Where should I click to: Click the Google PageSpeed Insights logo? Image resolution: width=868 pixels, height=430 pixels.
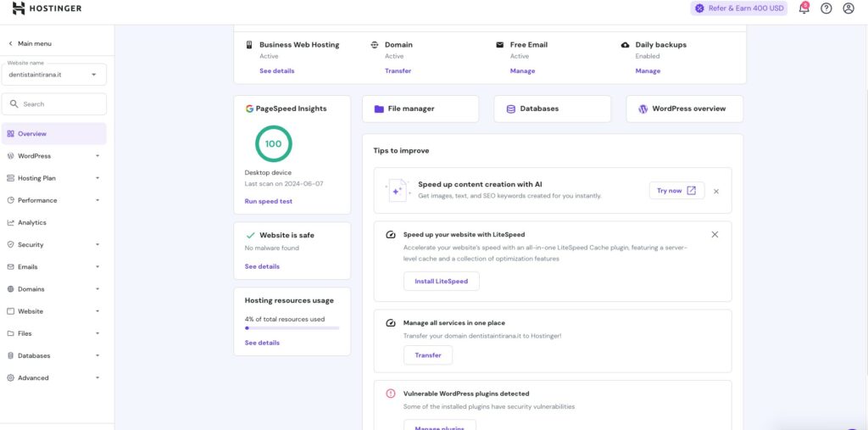pyautogui.click(x=250, y=109)
